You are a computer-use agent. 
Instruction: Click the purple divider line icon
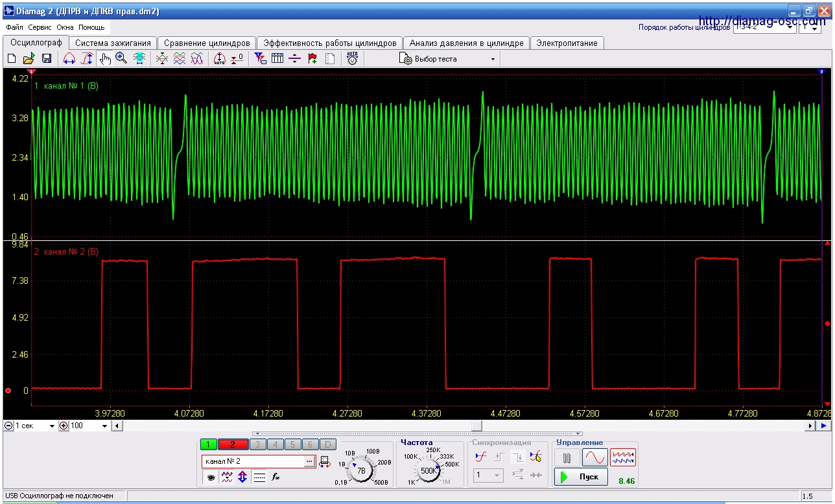295,59
